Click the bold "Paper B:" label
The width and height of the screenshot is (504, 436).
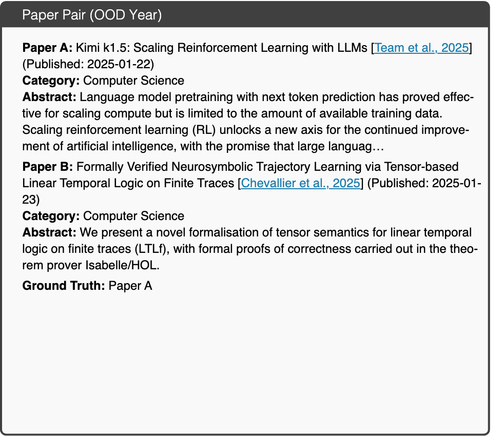pos(48,167)
